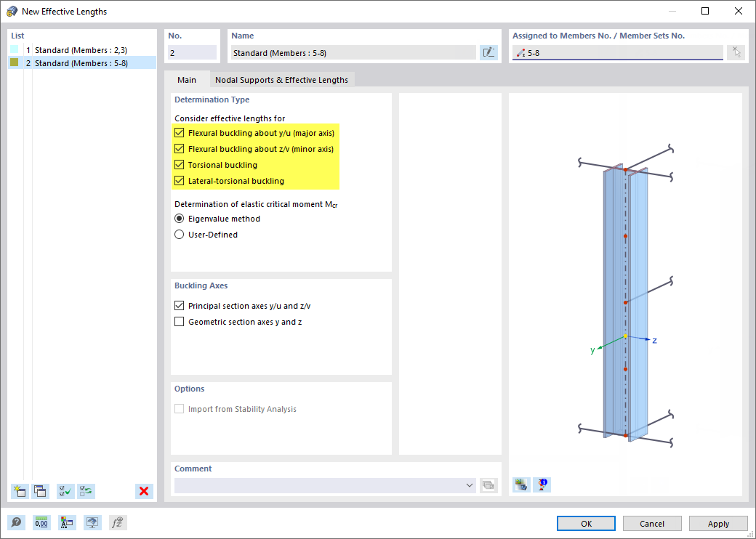
Task: Open the formula editor f(x) icon
Action: (x=116, y=522)
